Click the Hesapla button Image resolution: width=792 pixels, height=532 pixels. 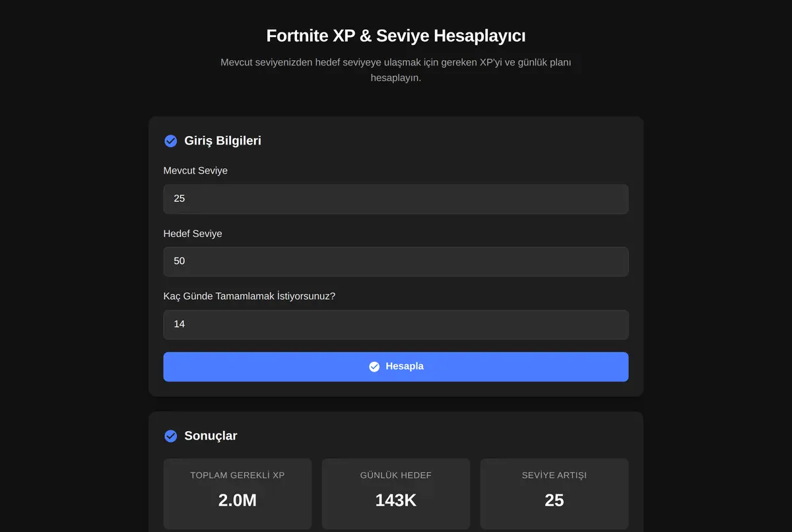396,366
